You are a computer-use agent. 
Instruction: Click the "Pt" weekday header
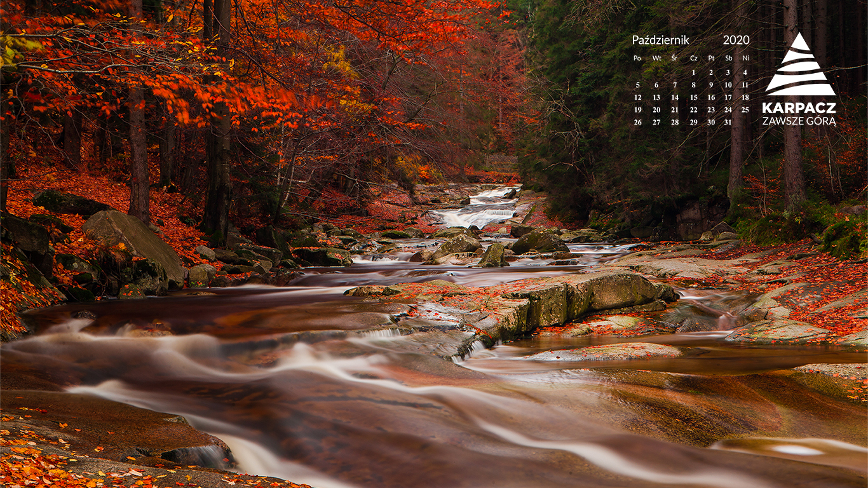click(x=711, y=58)
